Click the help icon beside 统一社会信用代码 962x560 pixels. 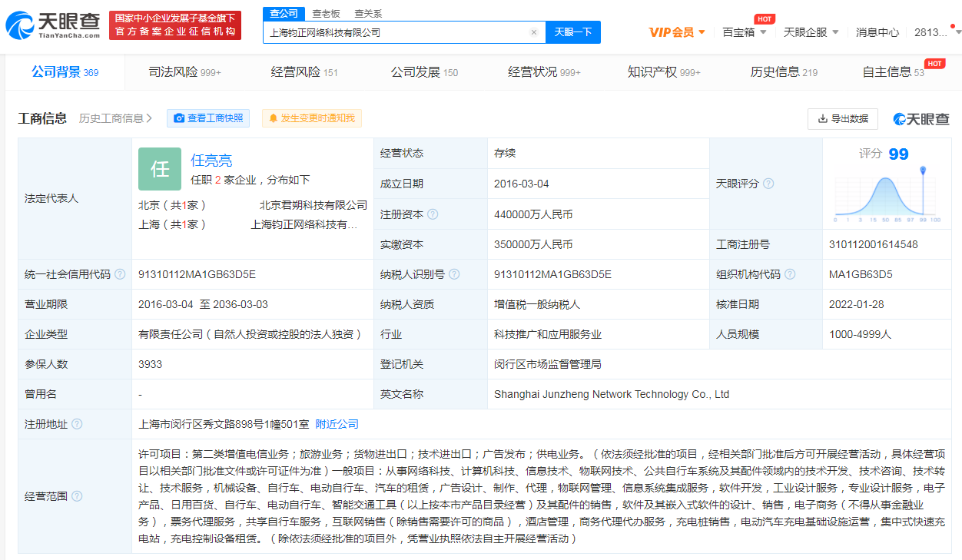[120, 274]
